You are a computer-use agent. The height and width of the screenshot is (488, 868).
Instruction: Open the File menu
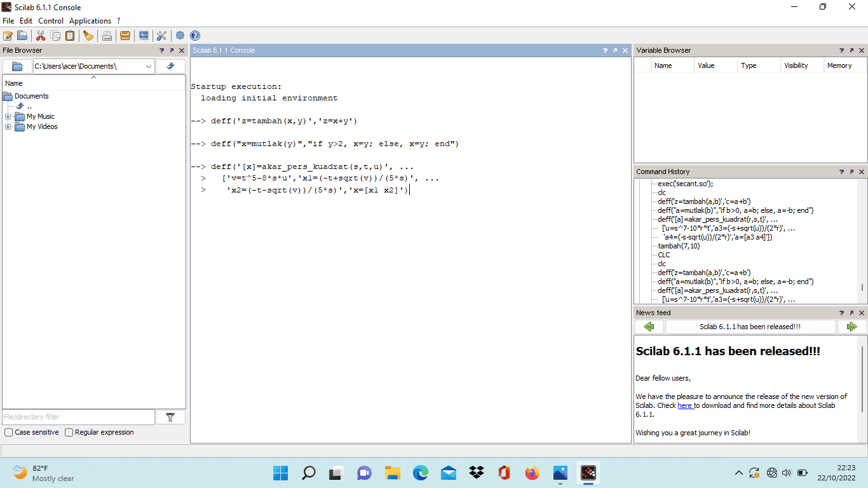point(8,21)
